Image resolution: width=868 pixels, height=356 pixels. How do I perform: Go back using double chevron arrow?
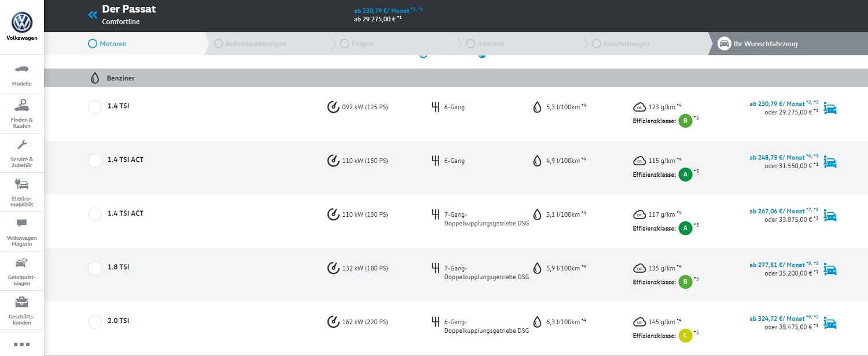point(93,15)
